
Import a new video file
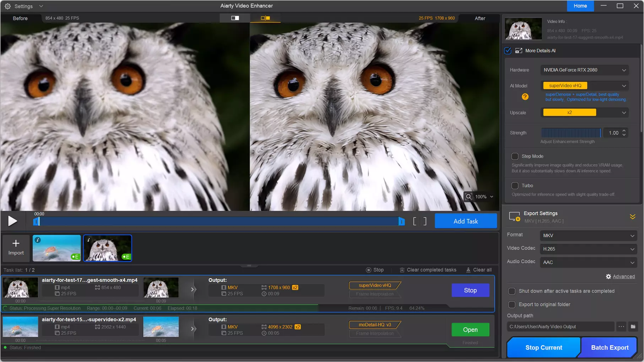click(x=16, y=247)
